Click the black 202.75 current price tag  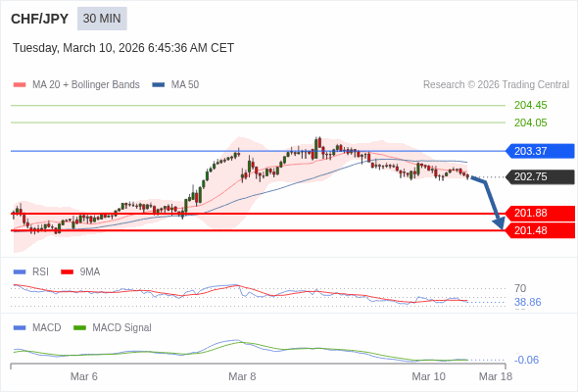tap(540, 177)
